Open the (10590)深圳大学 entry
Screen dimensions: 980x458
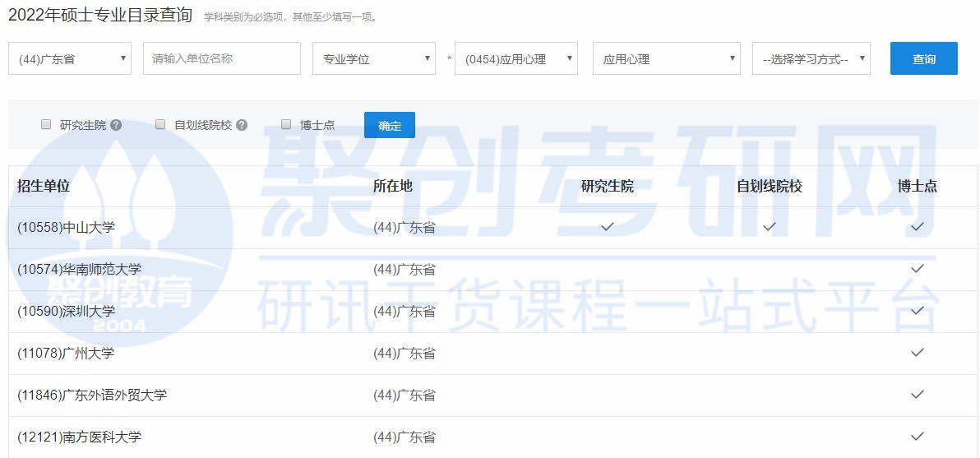(x=67, y=311)
